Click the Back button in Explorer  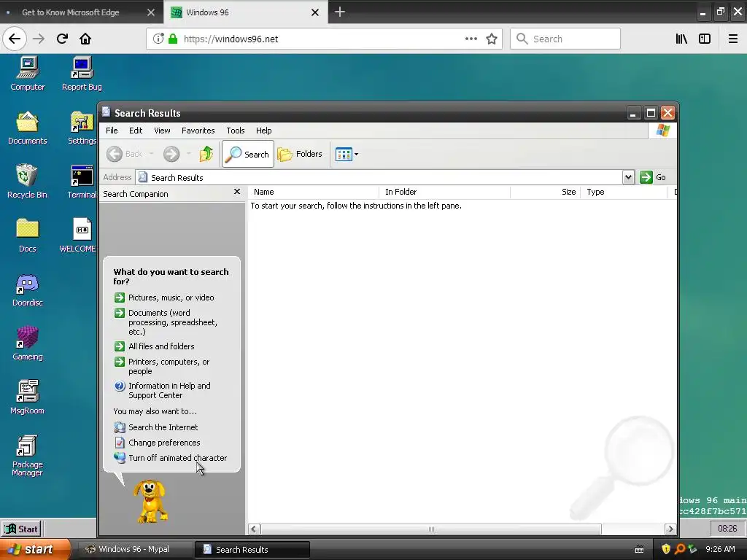(x=124, y=154)
